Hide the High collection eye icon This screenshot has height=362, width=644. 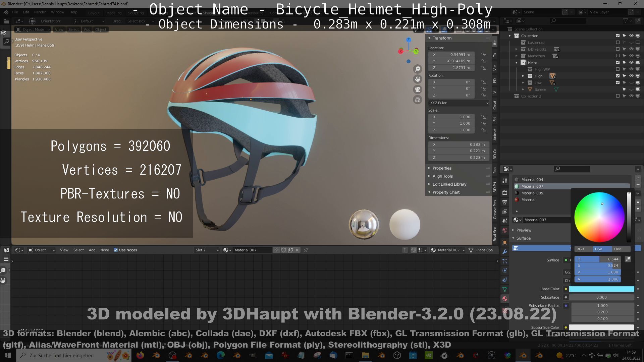point(631,76)
